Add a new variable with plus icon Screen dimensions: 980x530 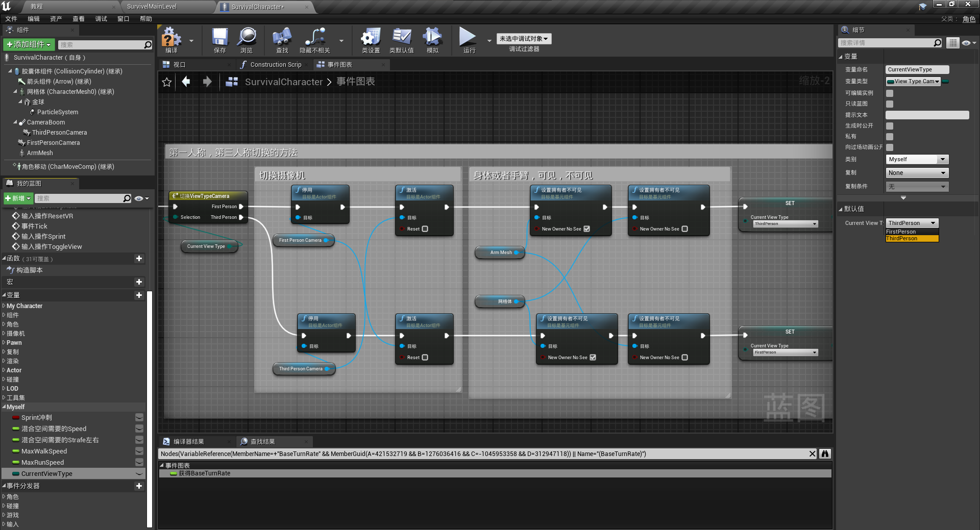pos(139,295)
